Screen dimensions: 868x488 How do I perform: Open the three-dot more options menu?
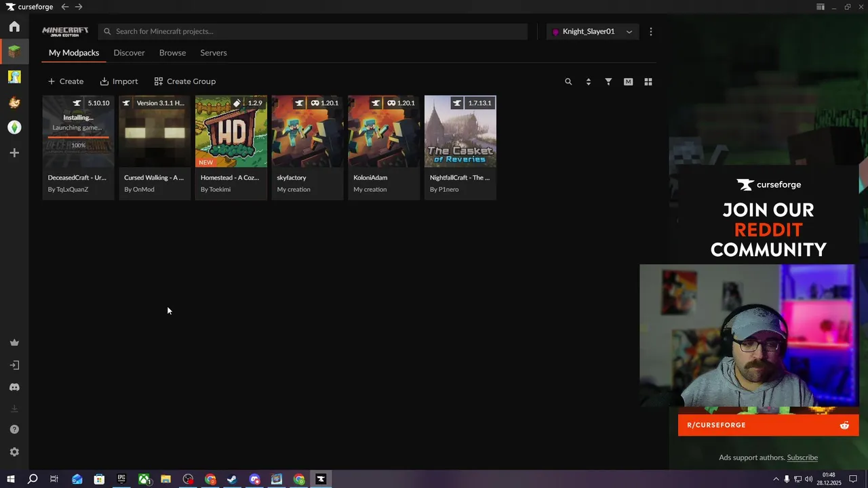651,32
